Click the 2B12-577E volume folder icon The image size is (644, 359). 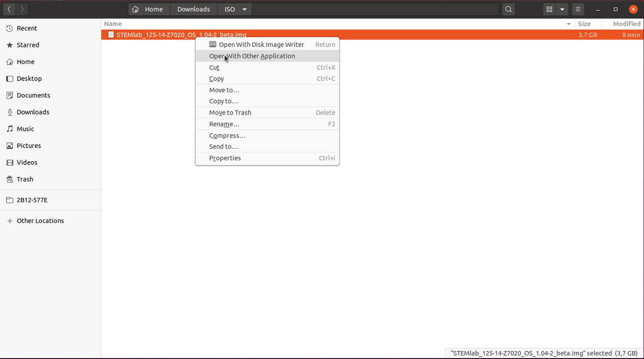pyautogui.click(x=9, y=200)
